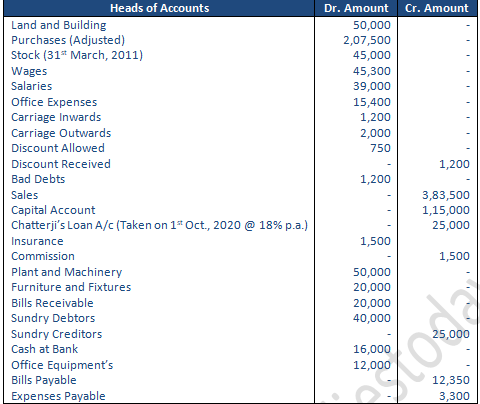Select the 'Capital Account' label
Viewport: 480px width, 404px height.
click(53, 210)
